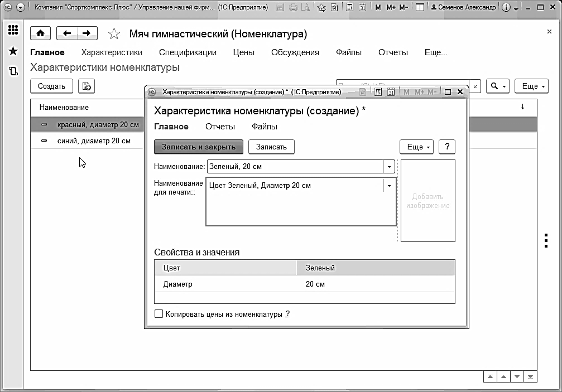Click Цвет property cell
Viewport: 562px width, 392px height.
pyautogui.click(x=225, y=268)
